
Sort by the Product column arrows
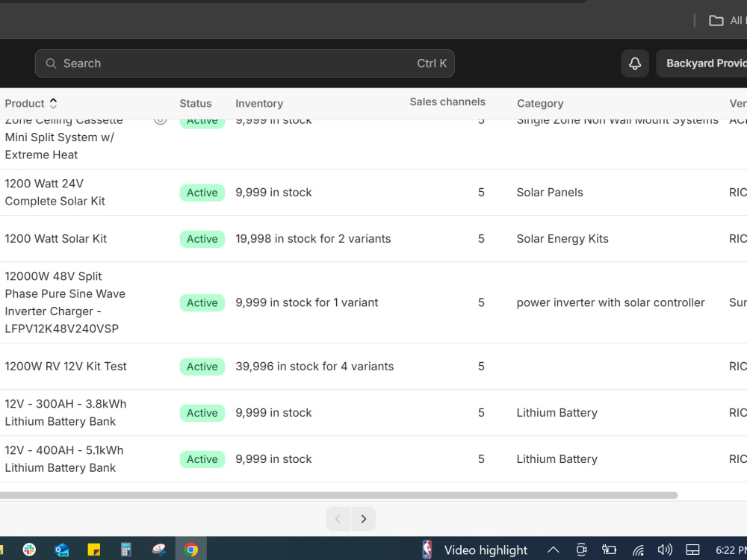53,103
